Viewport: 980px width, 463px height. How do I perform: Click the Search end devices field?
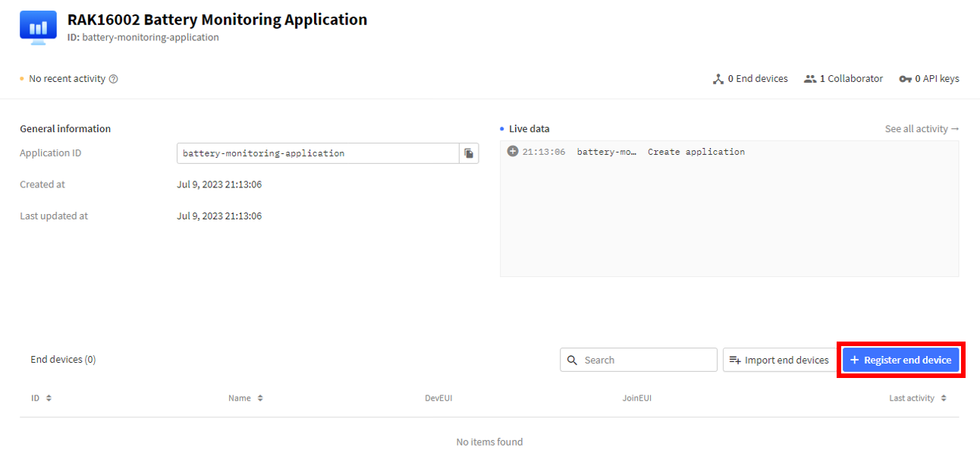tap(639, 360)
